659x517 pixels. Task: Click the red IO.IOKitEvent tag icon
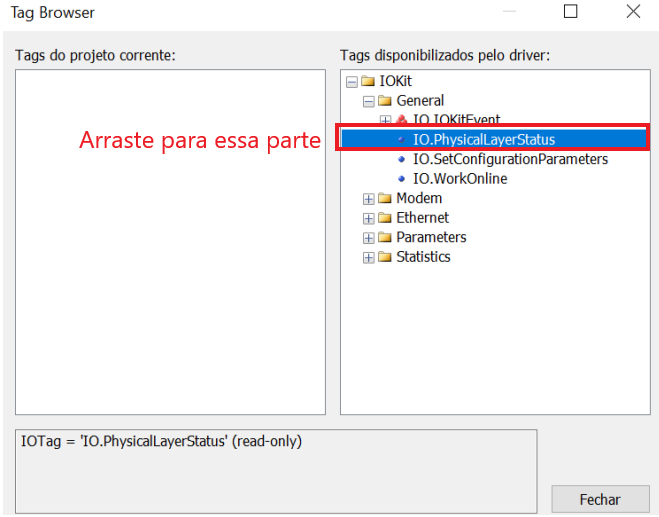click(402, 120)
